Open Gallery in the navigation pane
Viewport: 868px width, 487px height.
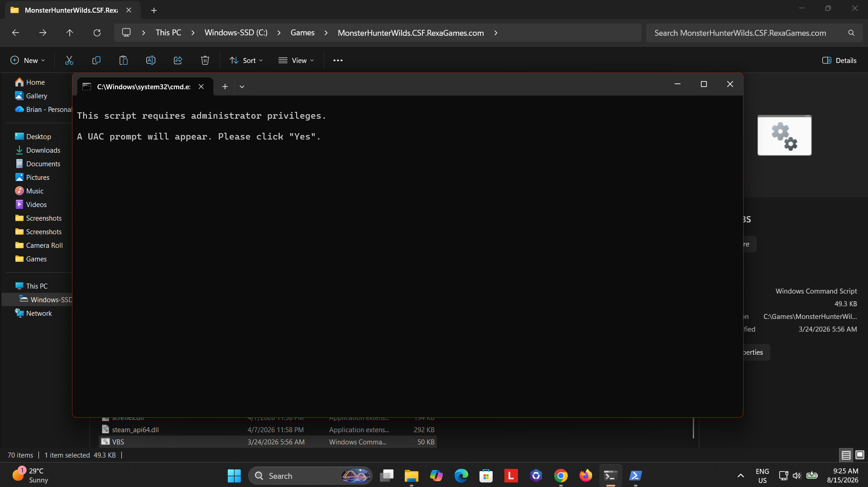tap(36, 96)
